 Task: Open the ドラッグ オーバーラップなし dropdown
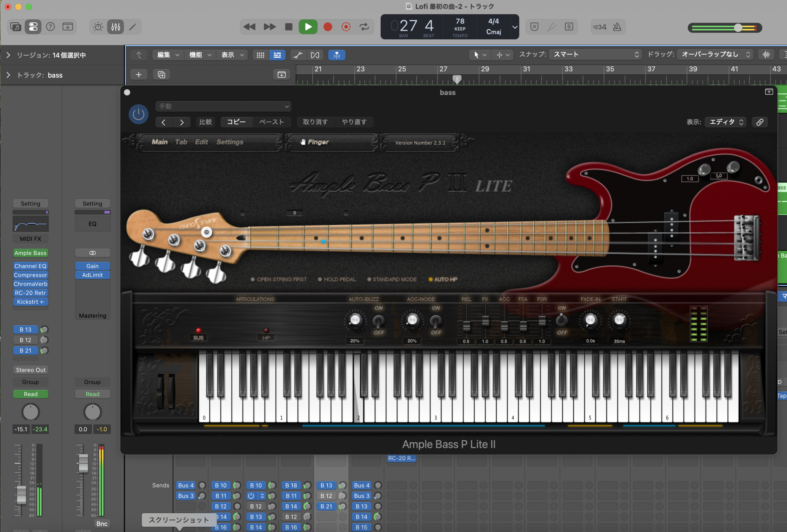[715, 54]
